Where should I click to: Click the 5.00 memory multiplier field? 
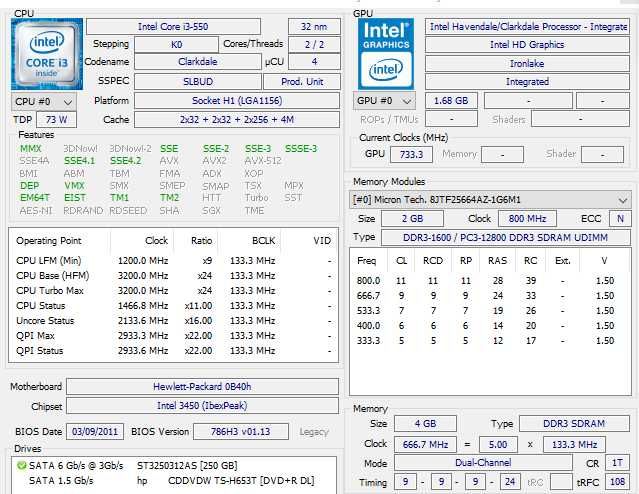498,445
